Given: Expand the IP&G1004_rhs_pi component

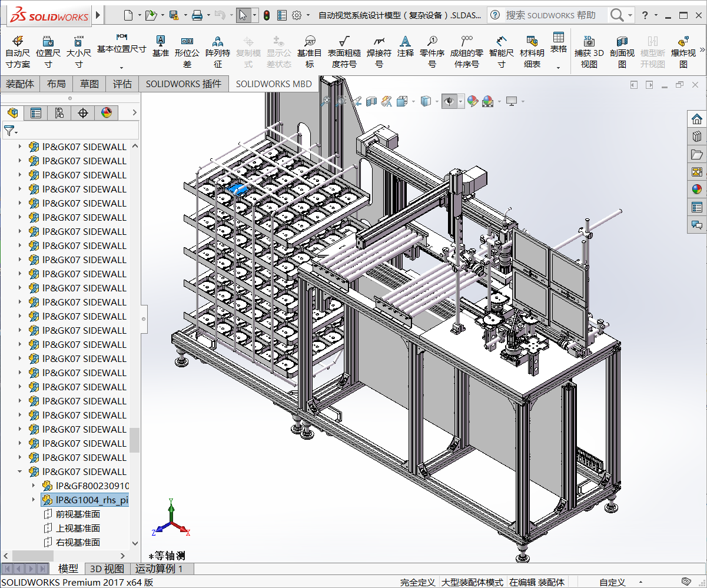Looking at the screenshot, I should tap(34, 500).
